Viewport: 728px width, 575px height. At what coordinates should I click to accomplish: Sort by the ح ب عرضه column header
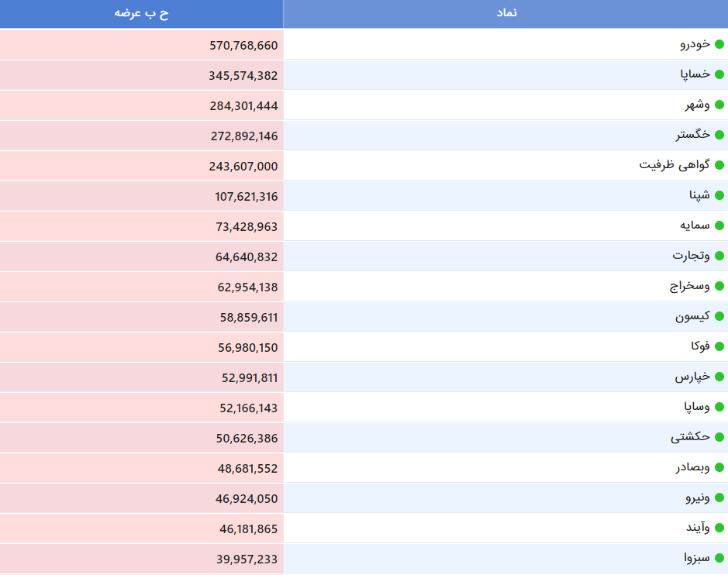tap(142, 13)
